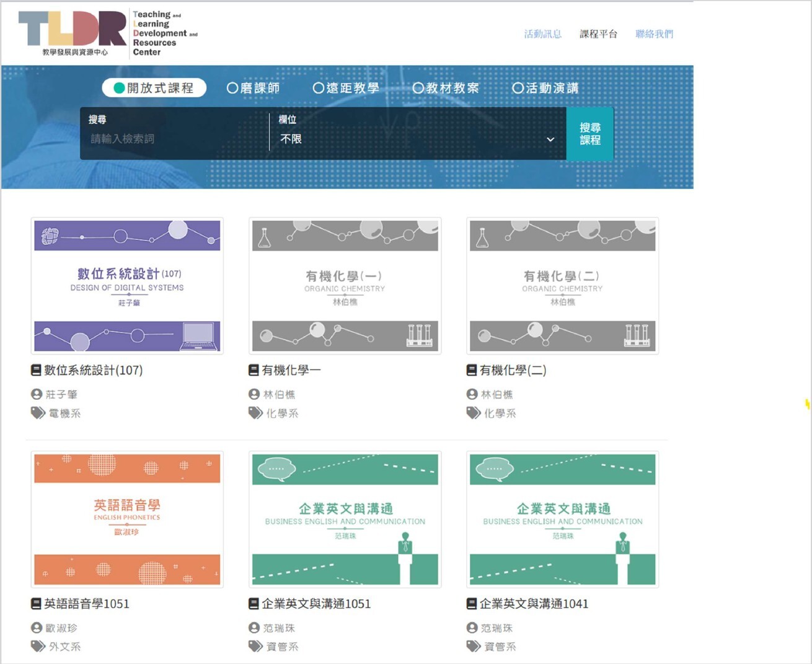Switch to the 教材教案 category
Viewport: 812px width, 664px height.
click(418, 88)
